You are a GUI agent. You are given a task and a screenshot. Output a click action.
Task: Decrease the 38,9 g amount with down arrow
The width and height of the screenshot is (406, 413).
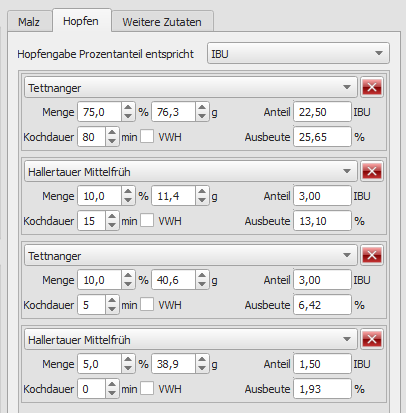[x=202, y=368]
